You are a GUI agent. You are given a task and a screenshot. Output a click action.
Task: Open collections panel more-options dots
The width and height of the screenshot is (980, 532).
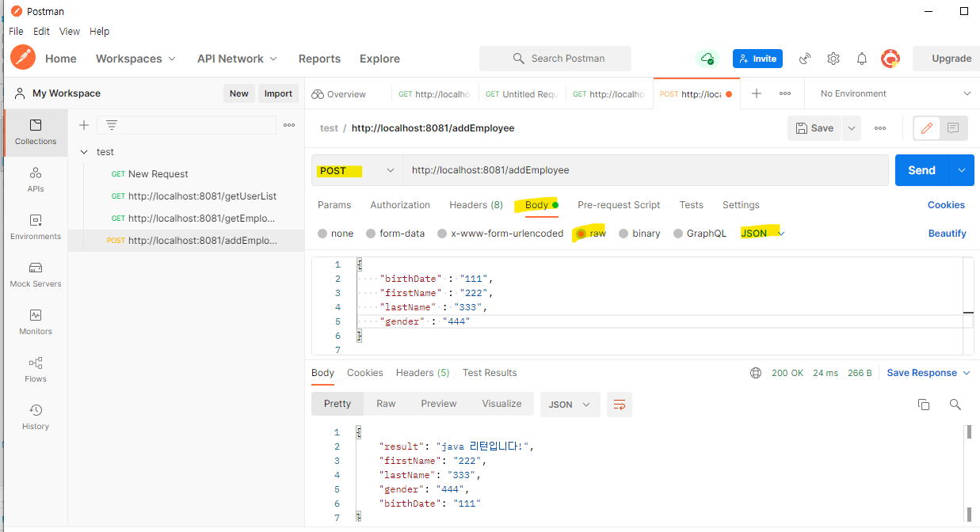point(289,125)
